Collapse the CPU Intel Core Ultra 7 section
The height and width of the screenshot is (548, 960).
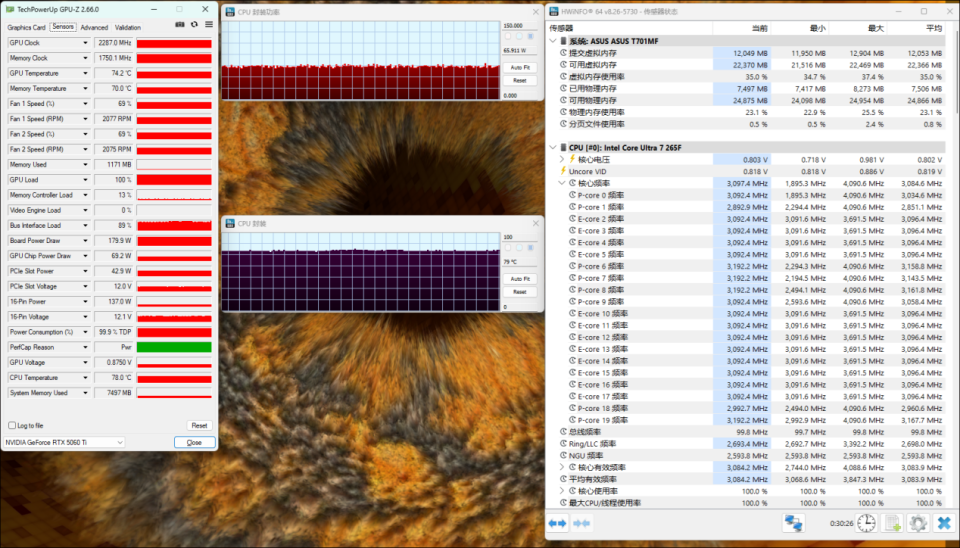(555, 147)
